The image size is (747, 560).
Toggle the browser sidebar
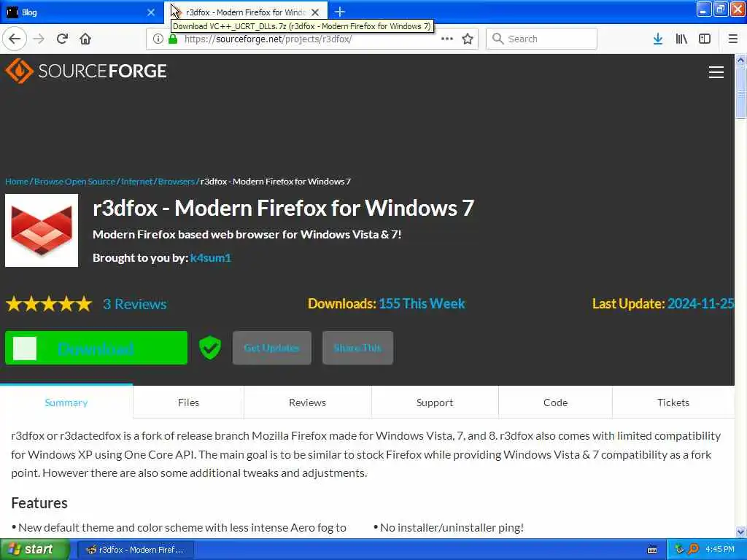(705, 39)
